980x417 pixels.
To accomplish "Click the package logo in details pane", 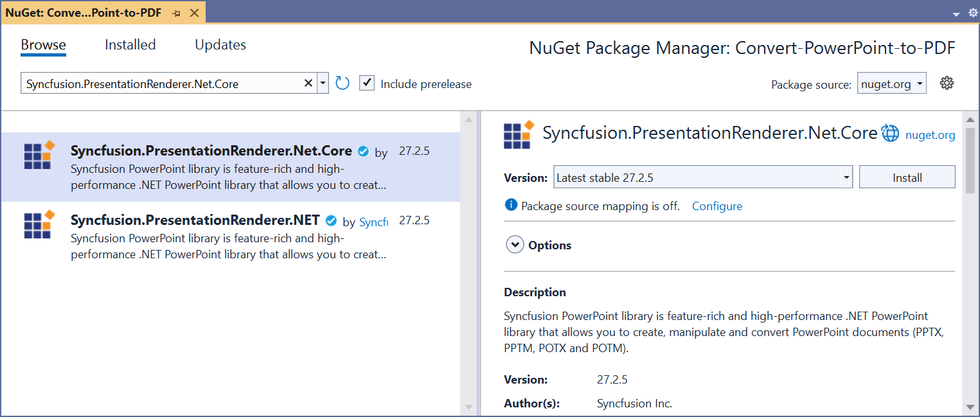I will (519, 134).
